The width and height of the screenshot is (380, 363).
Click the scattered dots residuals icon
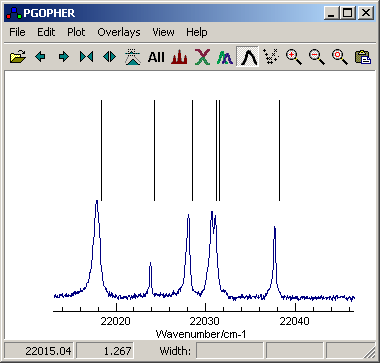pos(271,57)
